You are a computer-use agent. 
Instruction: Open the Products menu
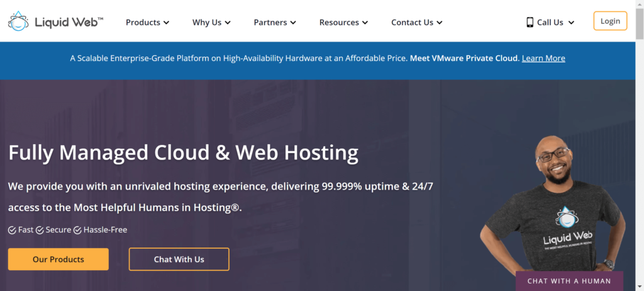pos(143,23)
